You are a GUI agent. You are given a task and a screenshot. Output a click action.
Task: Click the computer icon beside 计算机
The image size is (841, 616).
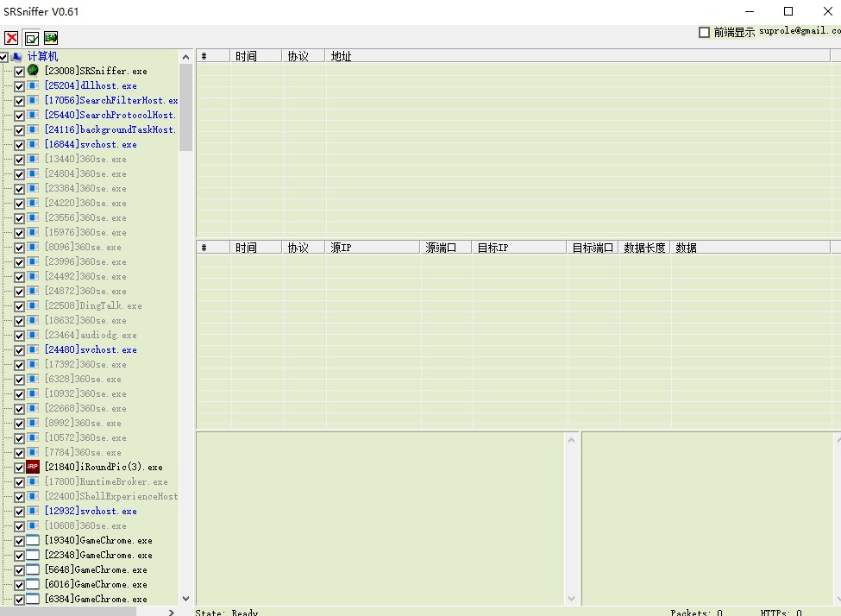click(17, 56)
